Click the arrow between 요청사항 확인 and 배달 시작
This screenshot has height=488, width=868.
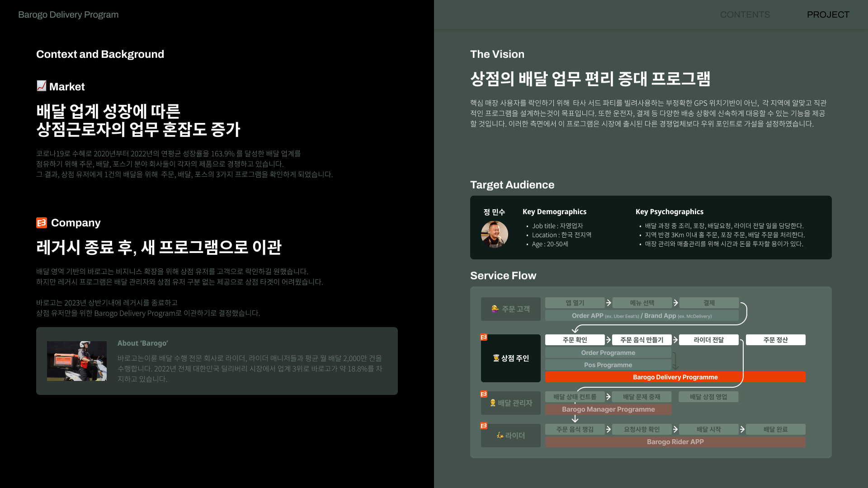click(675, 429)
